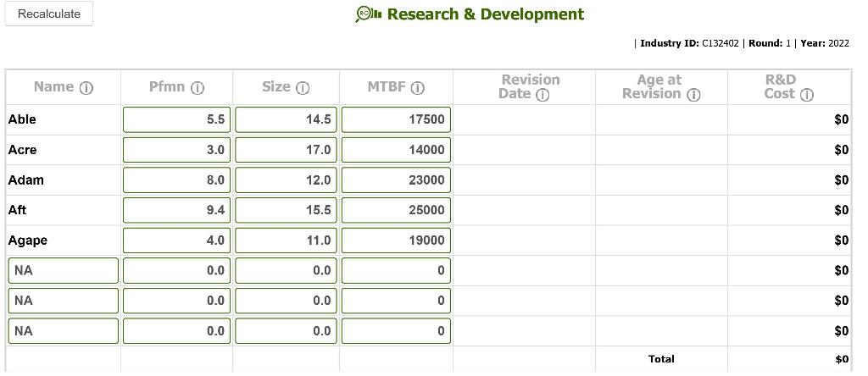
Task: Click the Recalculate button
Action: 49,14
